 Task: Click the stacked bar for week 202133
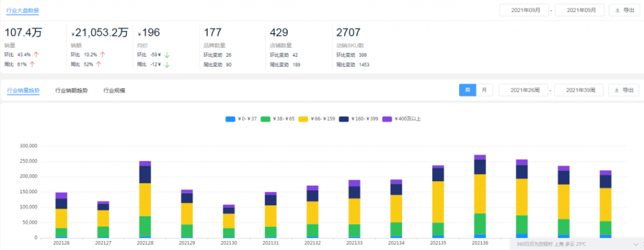coord(355,209)
